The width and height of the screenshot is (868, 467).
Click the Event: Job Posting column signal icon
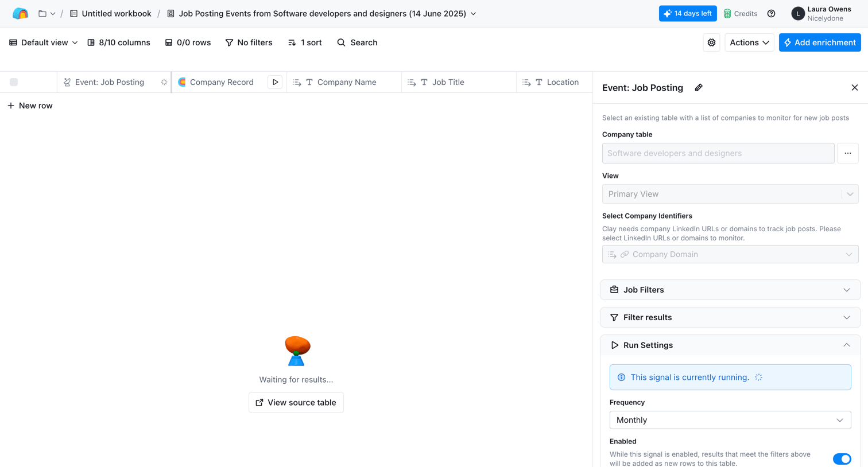pyautogui.click(x=67, y=82)
